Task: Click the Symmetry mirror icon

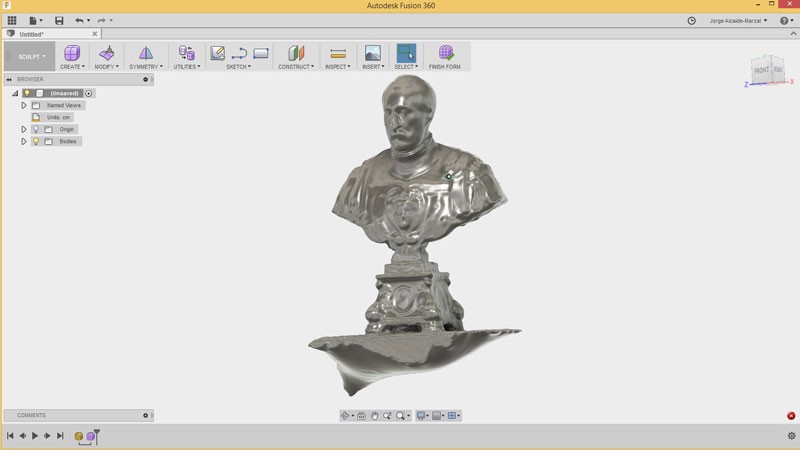Action: click(146, 52)
